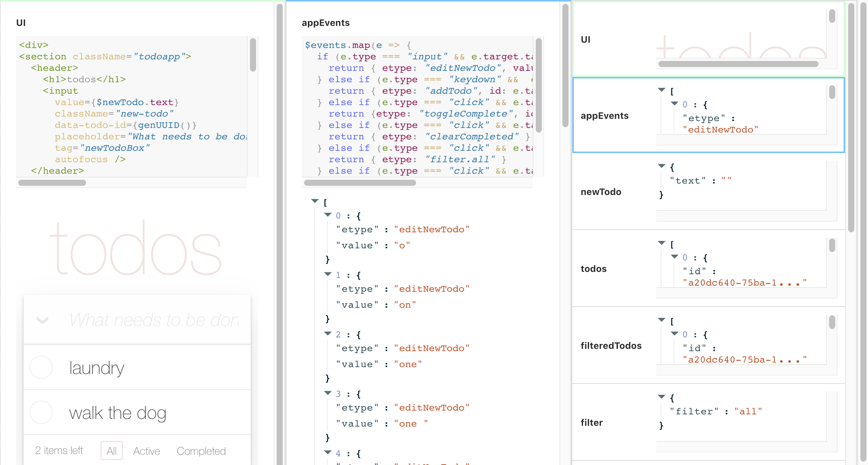
Task: Collapse item 3 in appEvents output
Action: 328,393
